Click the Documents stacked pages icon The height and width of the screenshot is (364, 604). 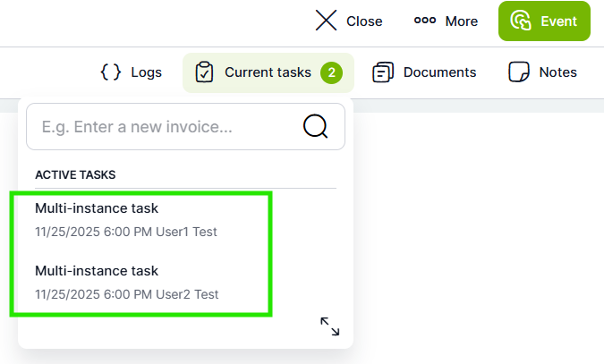383,72
